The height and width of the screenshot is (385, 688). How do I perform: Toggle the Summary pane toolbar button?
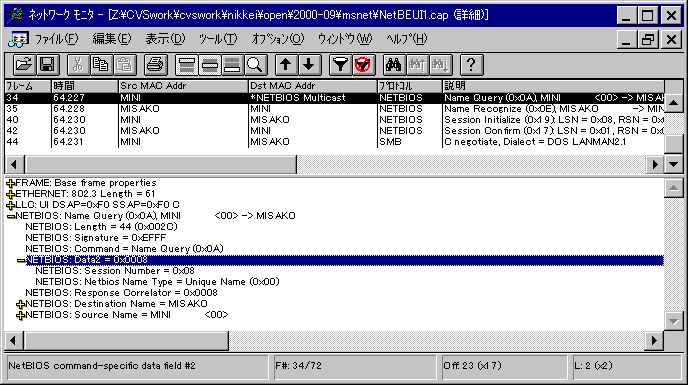coord(186,65)
